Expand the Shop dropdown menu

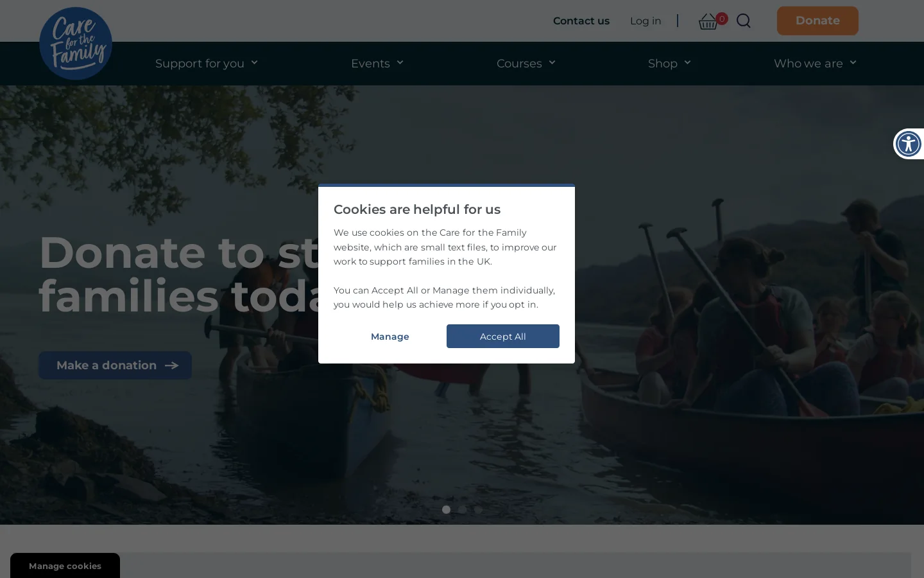(669, 63)
